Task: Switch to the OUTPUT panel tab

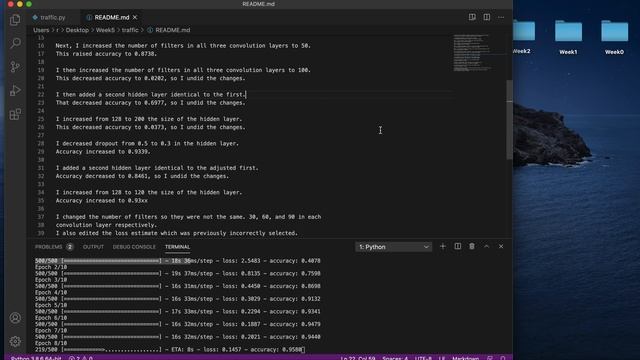Action: (x=93, y=247)
